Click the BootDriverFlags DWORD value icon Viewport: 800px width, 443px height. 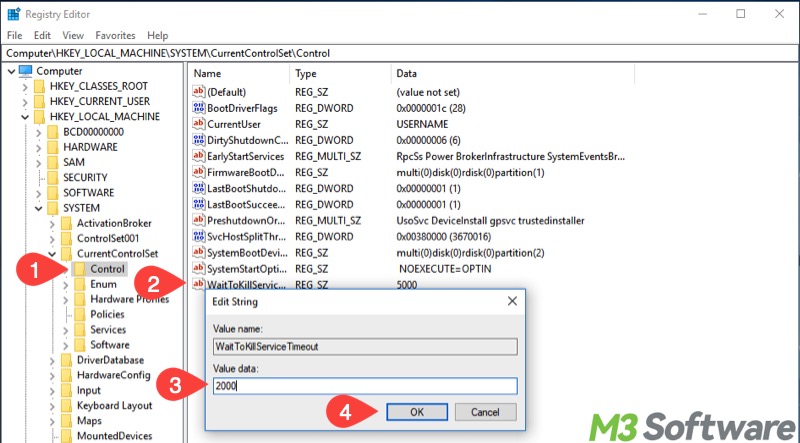(x=198, y=108)
